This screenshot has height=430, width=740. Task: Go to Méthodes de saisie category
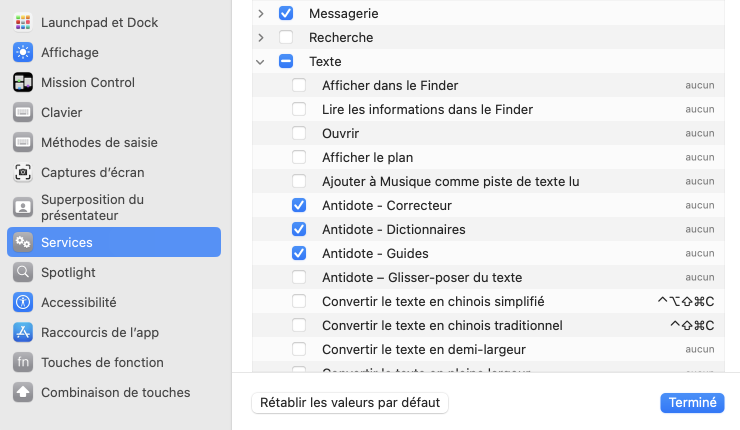click(x=99, y=142)
